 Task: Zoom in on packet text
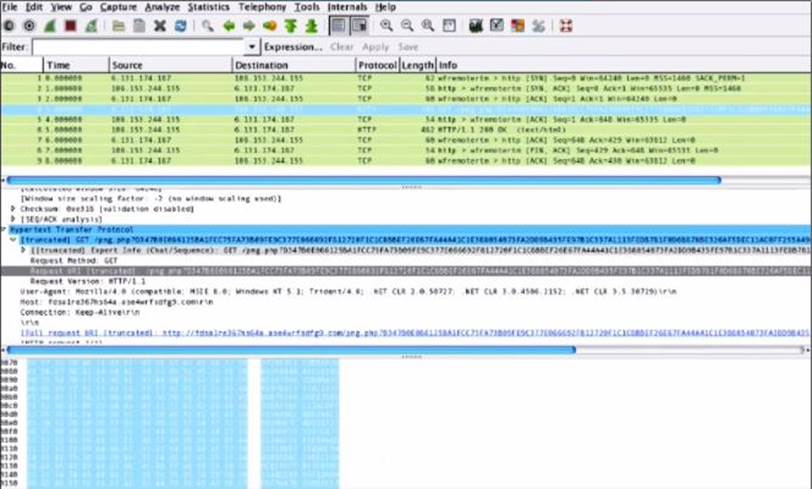(x=387, y=25)
